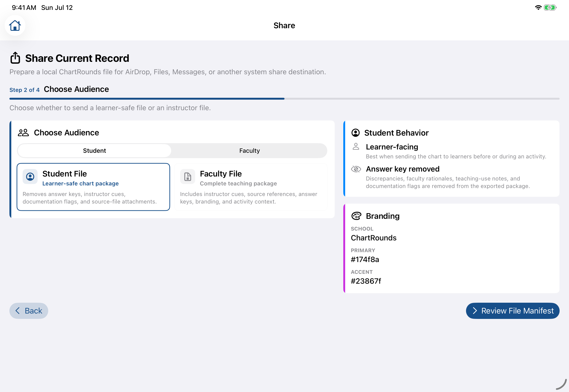Click the Learner-facing heading
Viewport: 569px width, 392px height.
tap(392, 147)
